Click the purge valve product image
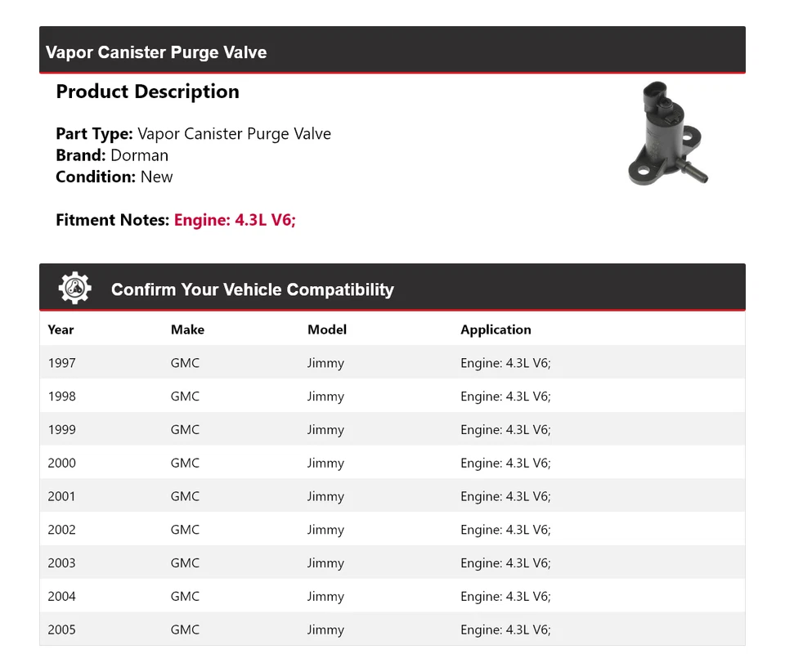 (667, 133)
